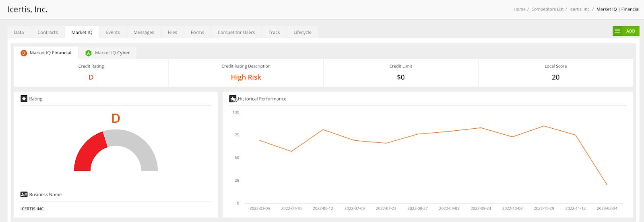
Task: Click the orange D rating badge icon
Action: point(24,53)
